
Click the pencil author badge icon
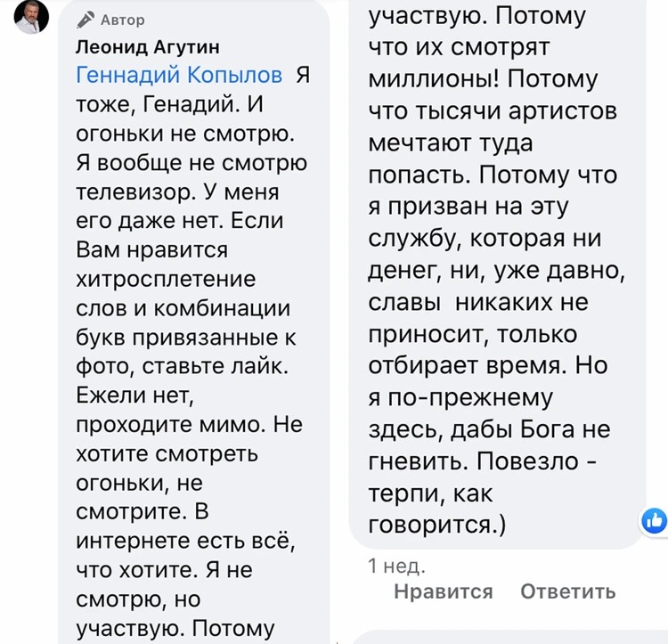click(86, 19)
